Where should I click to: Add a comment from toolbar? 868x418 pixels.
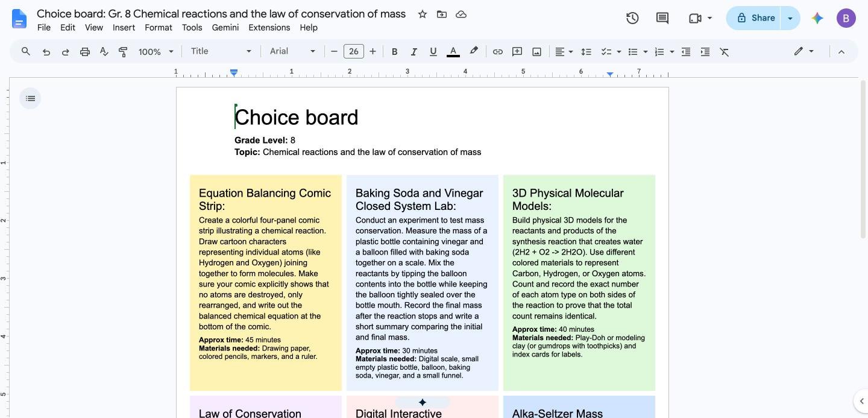[x=517, y=52]
